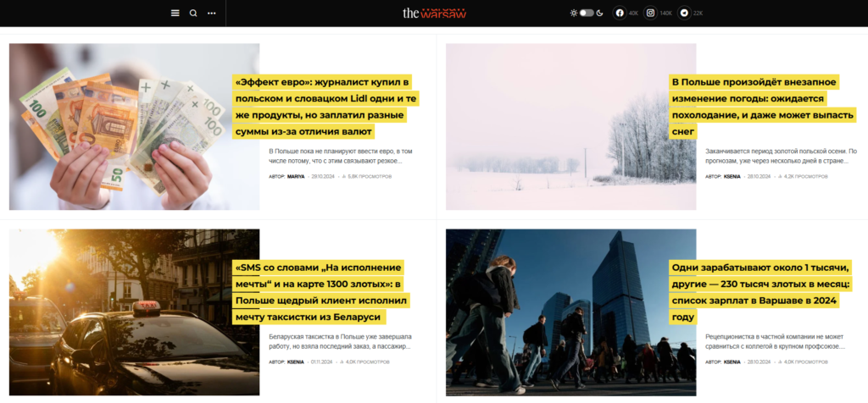This screenshot has height=403, width=868.
Task: Open the Instagram profile icon
Action: click(651, 14)
